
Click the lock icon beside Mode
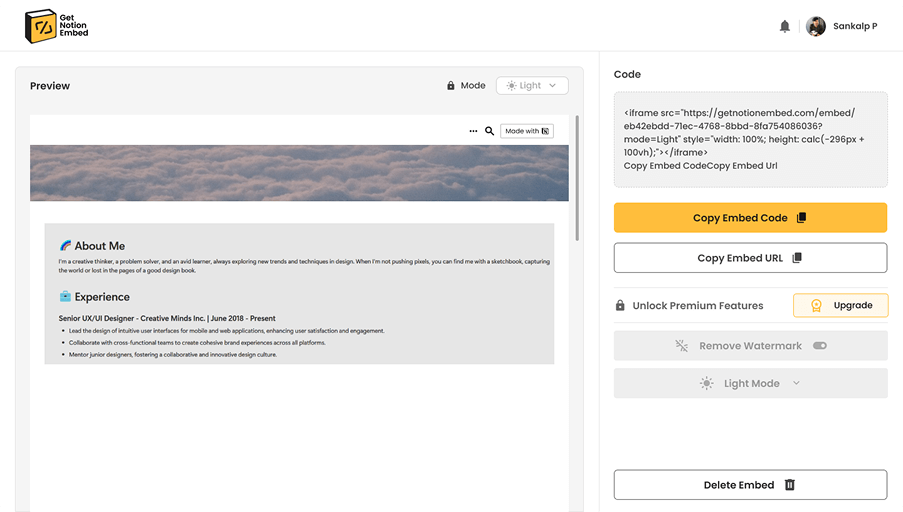pyautogui.click(x=451, y=86)
